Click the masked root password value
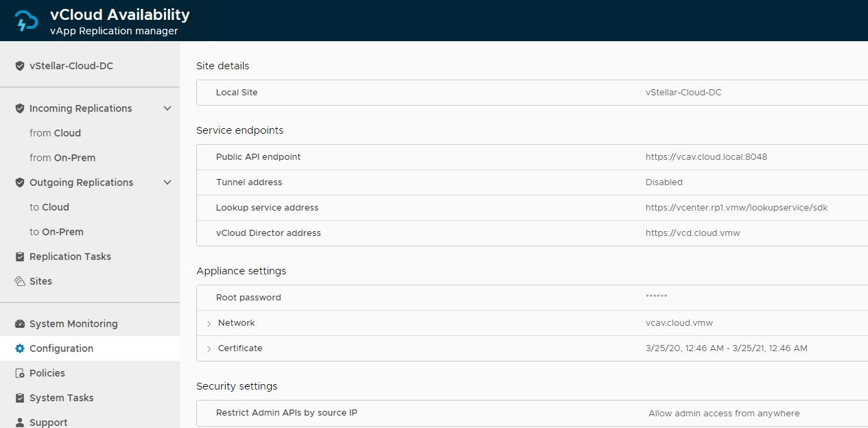 [657, 297]
